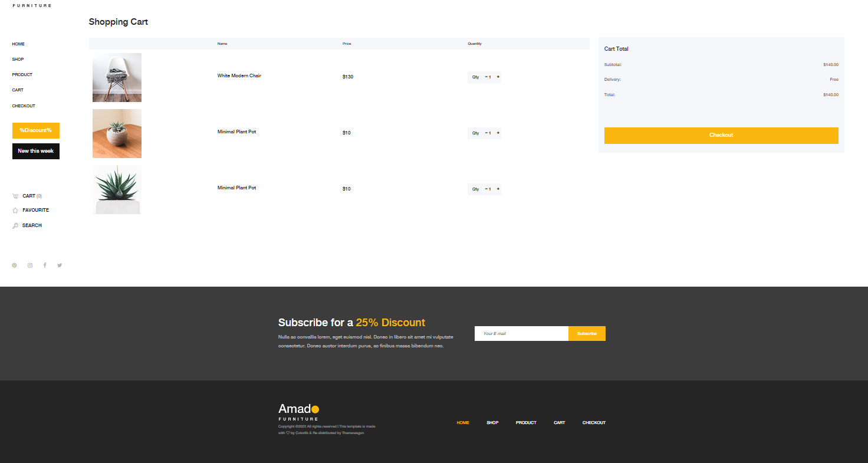This screenshot has height=463, width=868.
Task: Open the Twitter social icon in sidebar
Action: click(60, 265)
